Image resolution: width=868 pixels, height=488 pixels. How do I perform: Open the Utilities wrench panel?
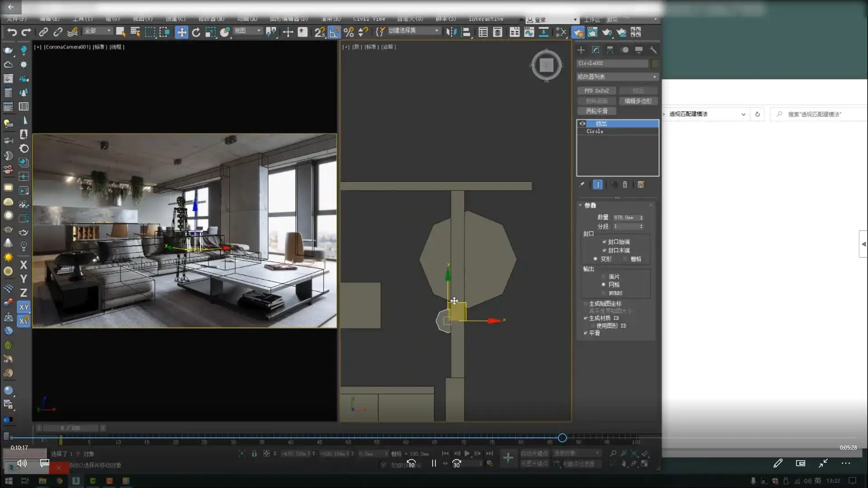[x=653, y=50]
